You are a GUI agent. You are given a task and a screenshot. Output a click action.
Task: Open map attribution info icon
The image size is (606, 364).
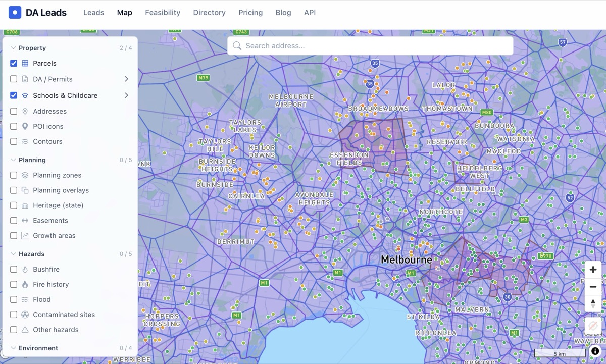(x=595, y=351)
